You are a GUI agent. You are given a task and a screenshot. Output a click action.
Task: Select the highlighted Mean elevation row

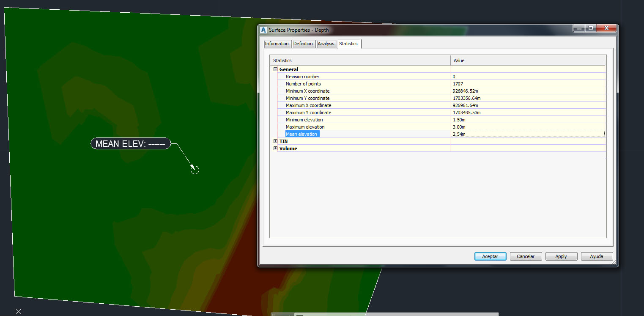coord(441,134)
